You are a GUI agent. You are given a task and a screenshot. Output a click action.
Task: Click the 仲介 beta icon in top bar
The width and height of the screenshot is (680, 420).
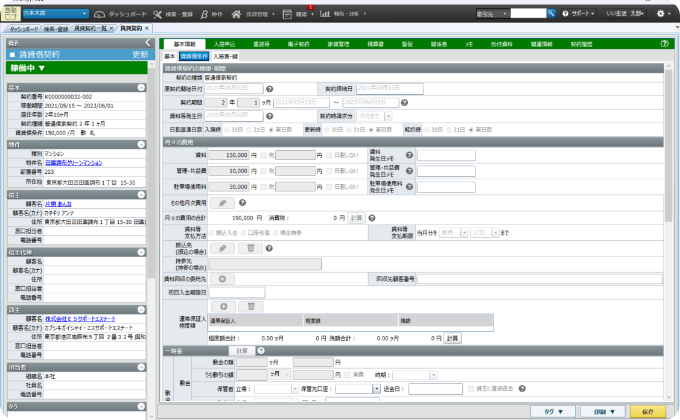204,14
